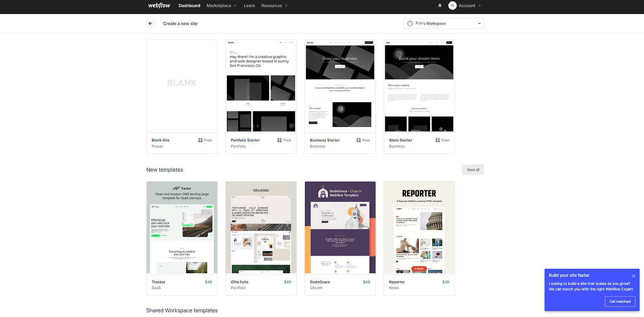Click the SaaS category under Tracker
Viewport: 644px width, 317px height.
(x=156, y=288)
